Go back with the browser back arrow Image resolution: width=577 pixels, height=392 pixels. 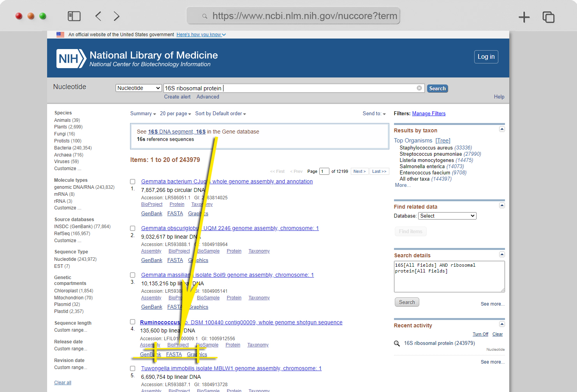98,16
